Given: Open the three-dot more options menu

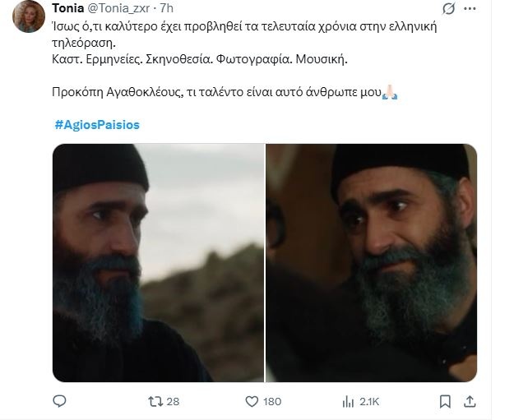Looking at the screenshot, I should pos(470,9).
